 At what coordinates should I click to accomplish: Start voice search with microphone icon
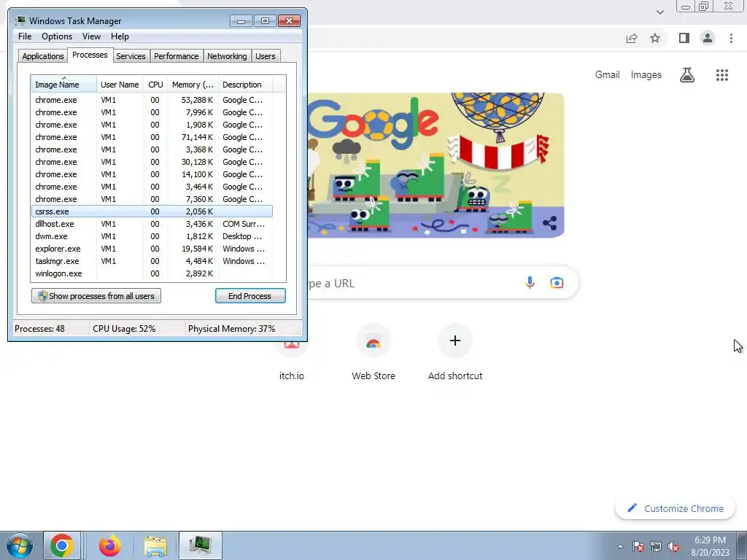pos(530,283)
